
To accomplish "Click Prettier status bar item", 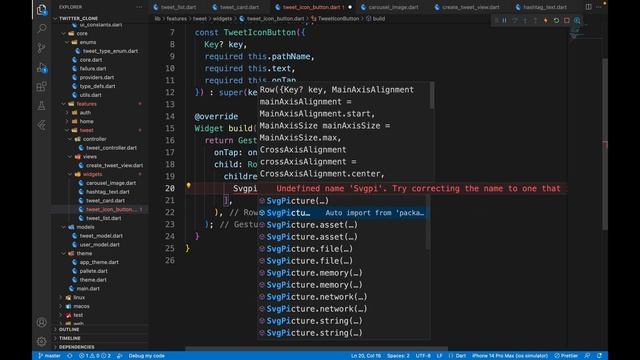I will click(566, 356).
